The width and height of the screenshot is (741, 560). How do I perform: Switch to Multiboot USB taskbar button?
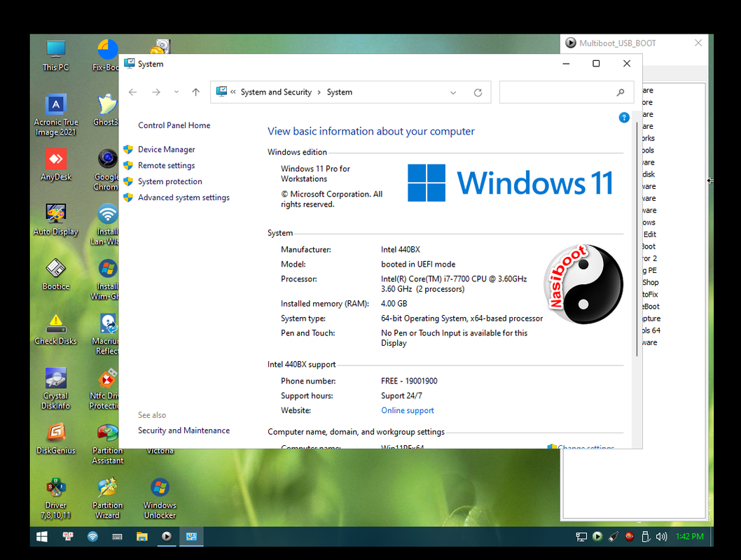(x=167, y=536)
